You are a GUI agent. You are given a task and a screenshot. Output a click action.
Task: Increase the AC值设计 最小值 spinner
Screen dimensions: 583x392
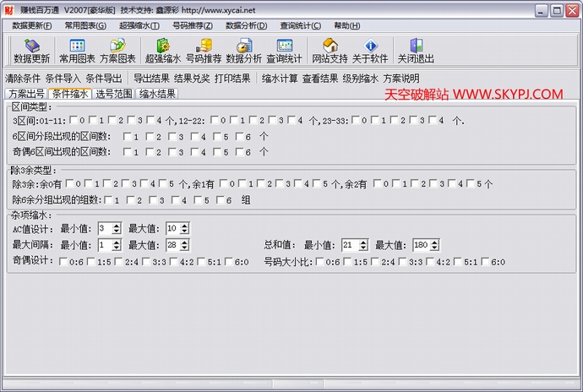pyautogui.click(x=117, y=226)
